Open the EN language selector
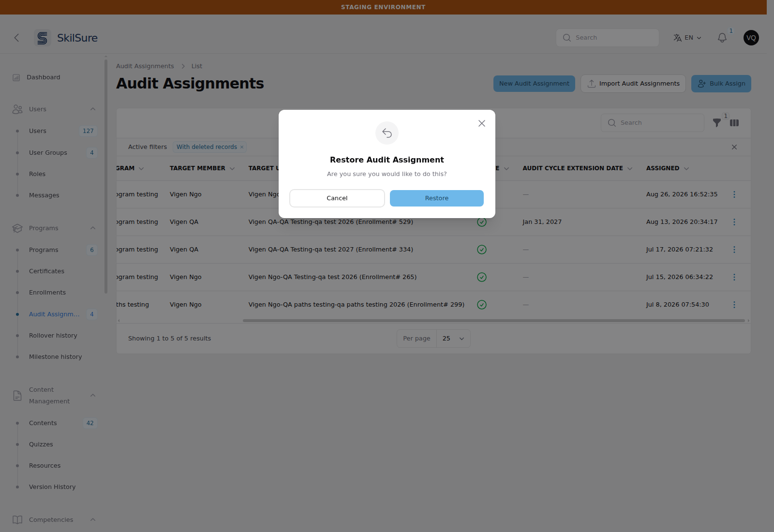The image size is (774, 532). pos(687,38)
